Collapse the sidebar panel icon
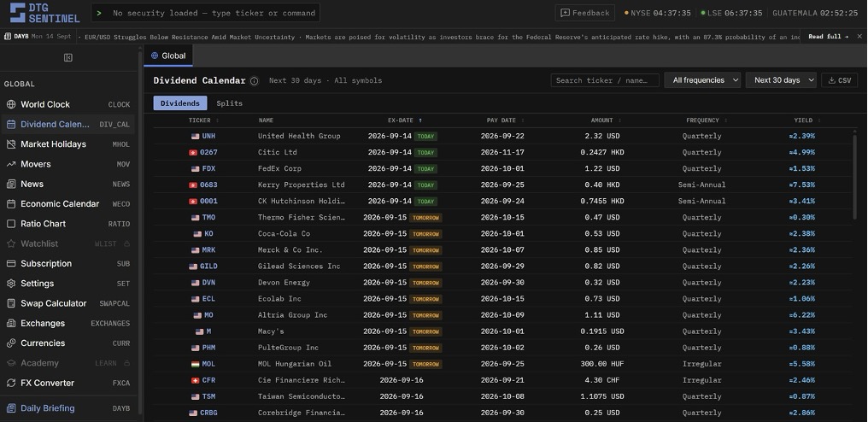The image size is (868, 422). coord(68,57)
